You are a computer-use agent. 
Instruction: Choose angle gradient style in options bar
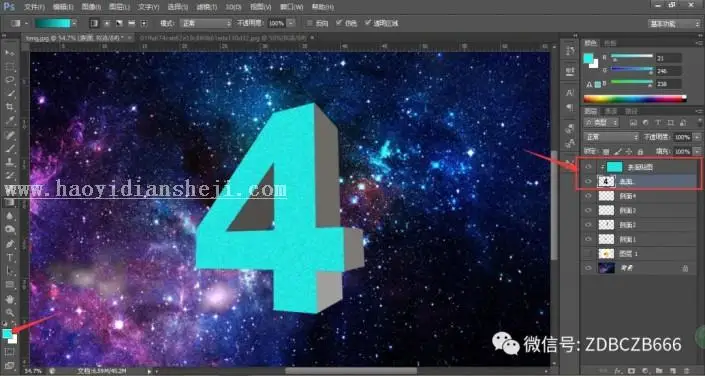point(119,23)
